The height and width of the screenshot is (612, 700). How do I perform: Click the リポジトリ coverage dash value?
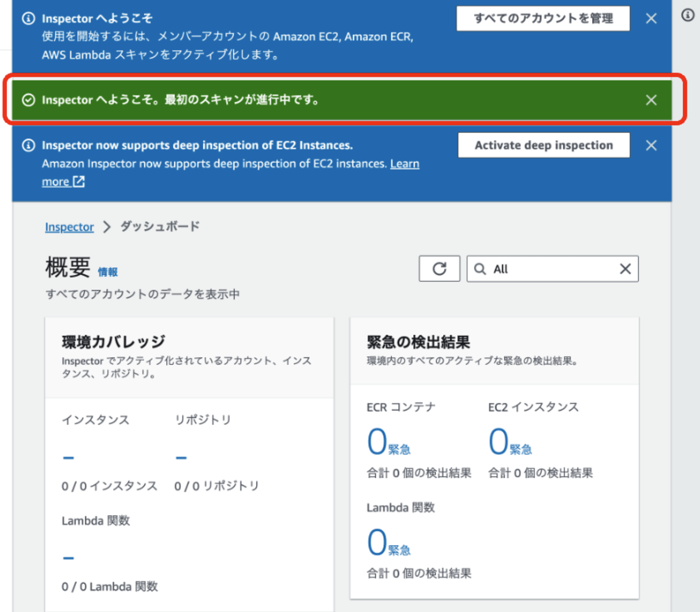181,457
